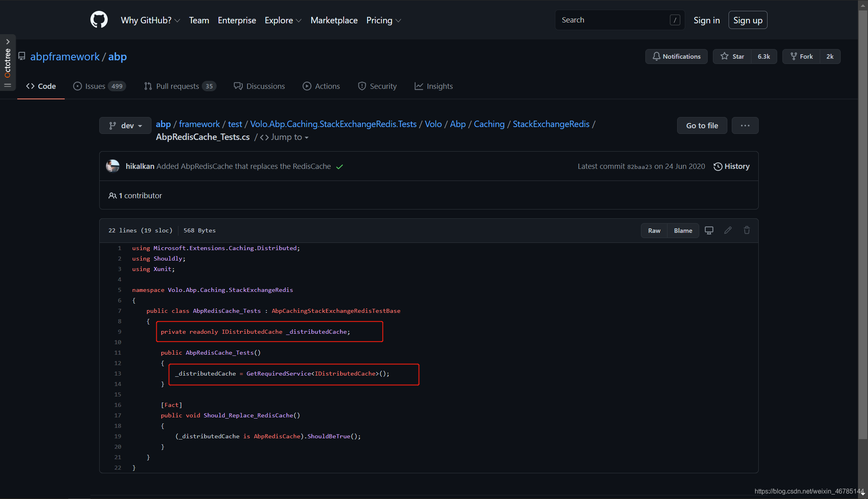Expand the Why GitHub? menu
The height and width of the screenshot is (499, 868).
click(150, 20)
